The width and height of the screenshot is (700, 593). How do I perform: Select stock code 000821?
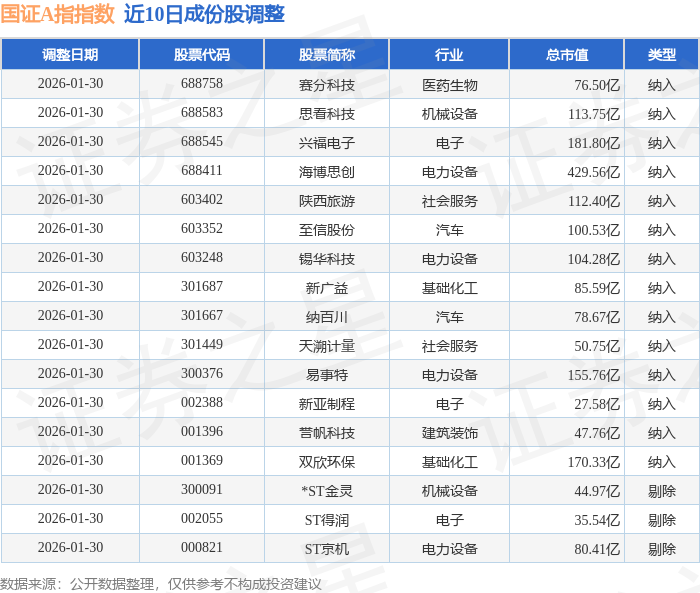pos(202,548)
